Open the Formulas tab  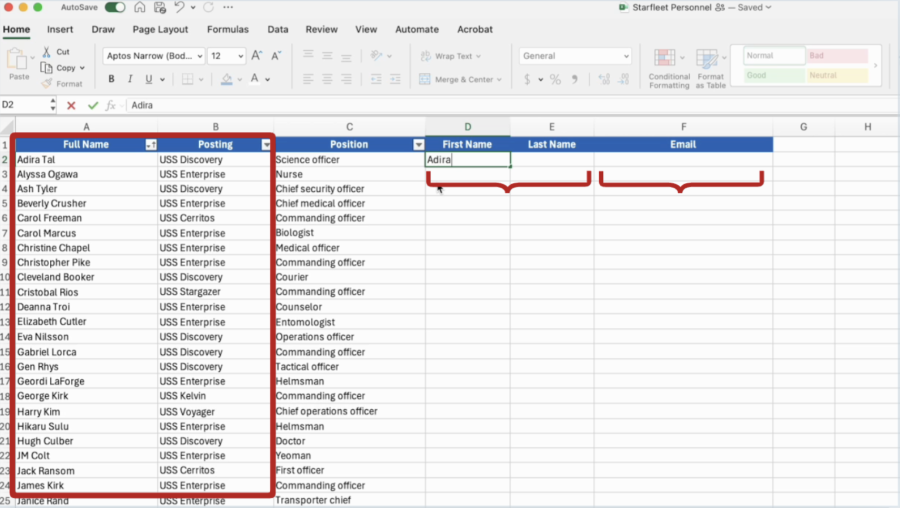pos(228,29)
